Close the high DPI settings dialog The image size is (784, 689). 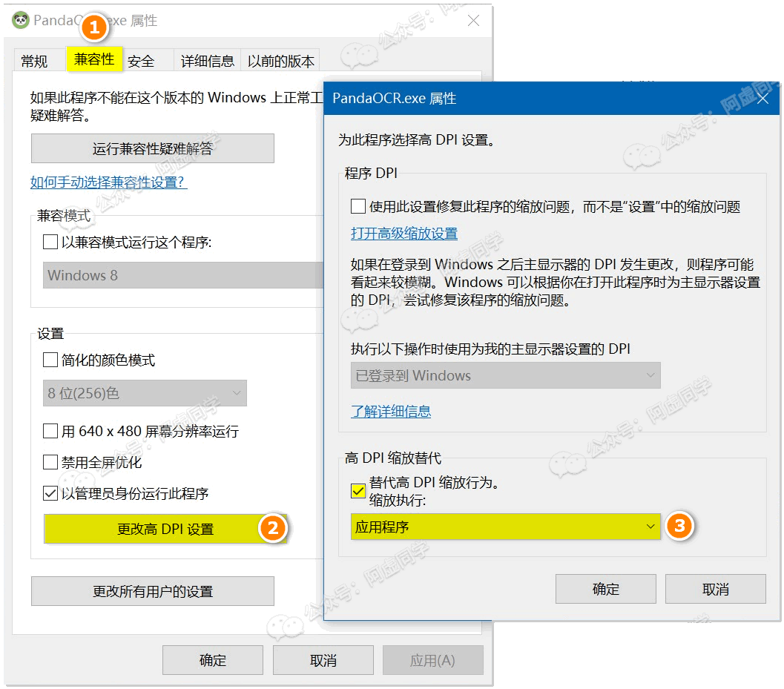[762, 99]
